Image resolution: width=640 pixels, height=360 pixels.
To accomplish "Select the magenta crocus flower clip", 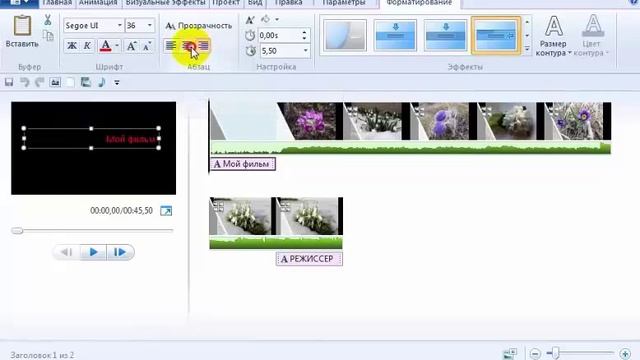I will (309, 121).
